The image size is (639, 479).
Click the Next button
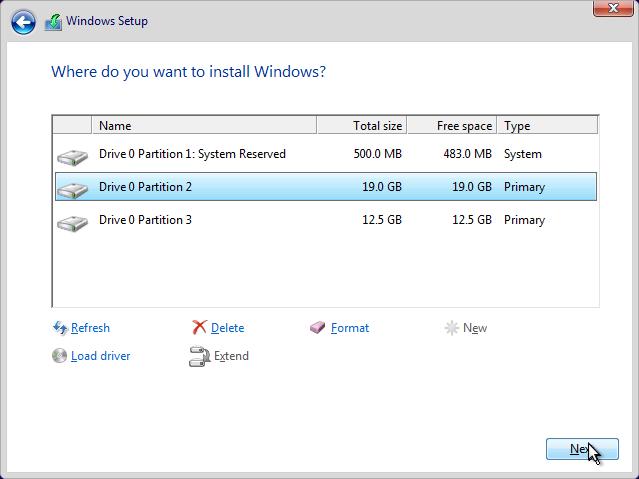coord(582,449)
